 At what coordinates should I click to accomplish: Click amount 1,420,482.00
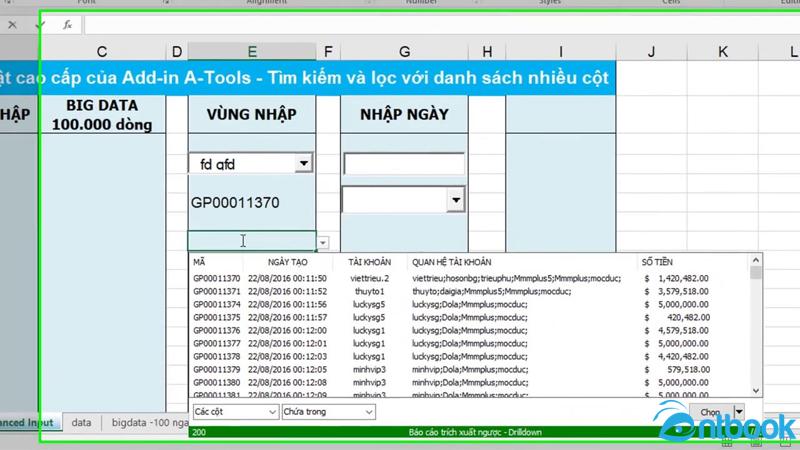tap(683, 279)
